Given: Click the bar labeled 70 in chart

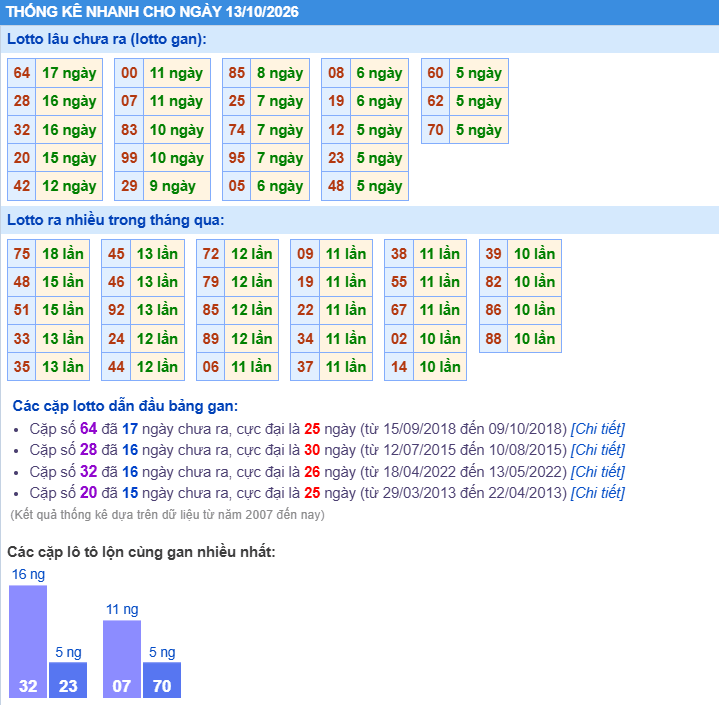Looking at the screenshot, I should coord(162,680).
